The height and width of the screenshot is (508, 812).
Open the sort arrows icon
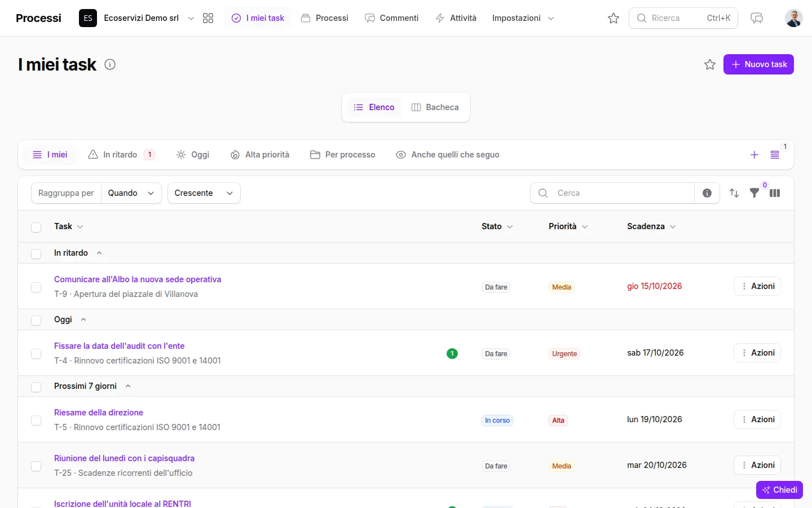(734, 193)
